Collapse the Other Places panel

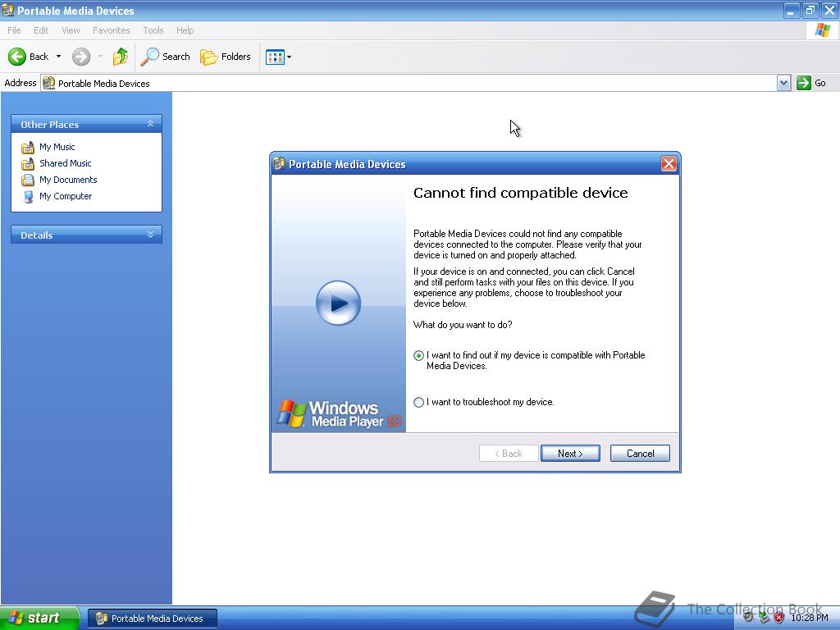[x=151, y=125]
